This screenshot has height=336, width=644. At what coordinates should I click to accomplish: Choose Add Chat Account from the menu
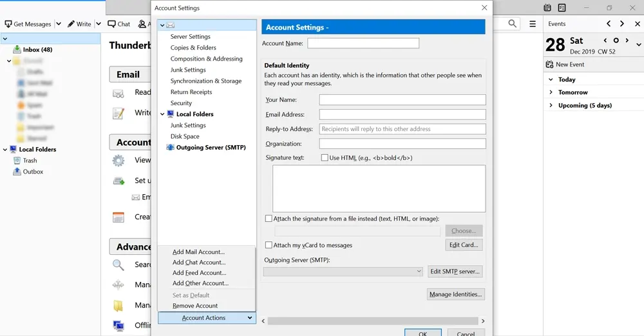pyautogui.click(x=199, y=262)
